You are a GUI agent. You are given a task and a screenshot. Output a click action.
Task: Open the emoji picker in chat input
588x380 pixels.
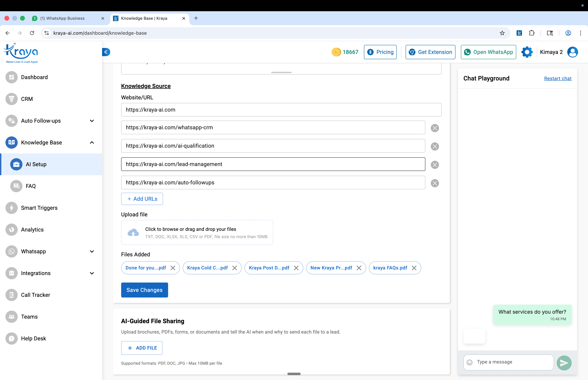pos(470,362)
